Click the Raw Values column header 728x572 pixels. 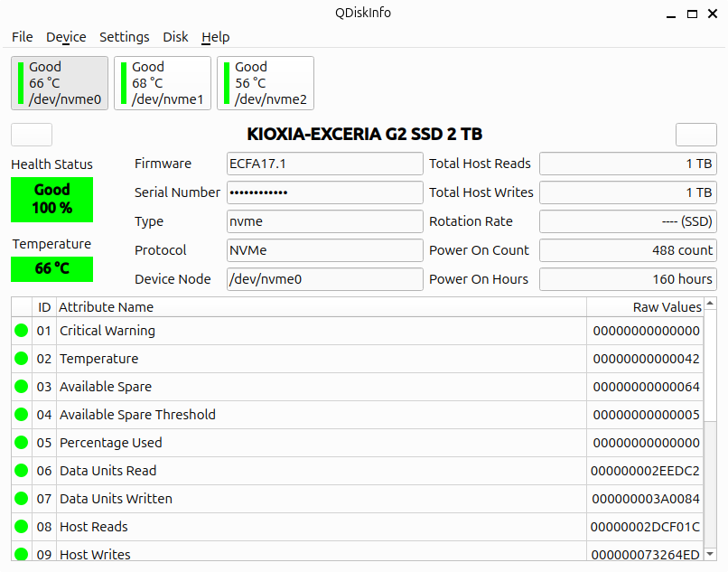click(x=645, y=307)
